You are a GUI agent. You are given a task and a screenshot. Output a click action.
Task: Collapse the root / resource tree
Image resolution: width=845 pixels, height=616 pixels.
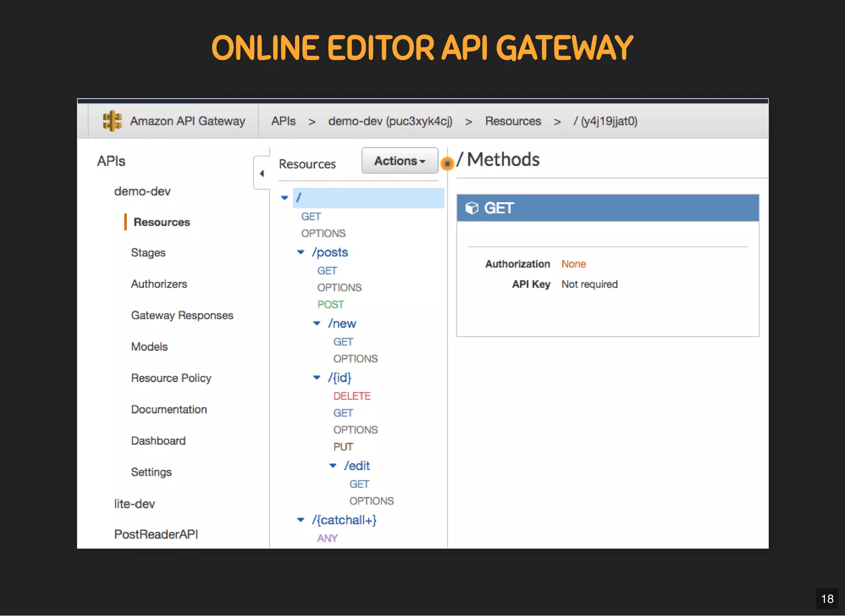[284, 198]
